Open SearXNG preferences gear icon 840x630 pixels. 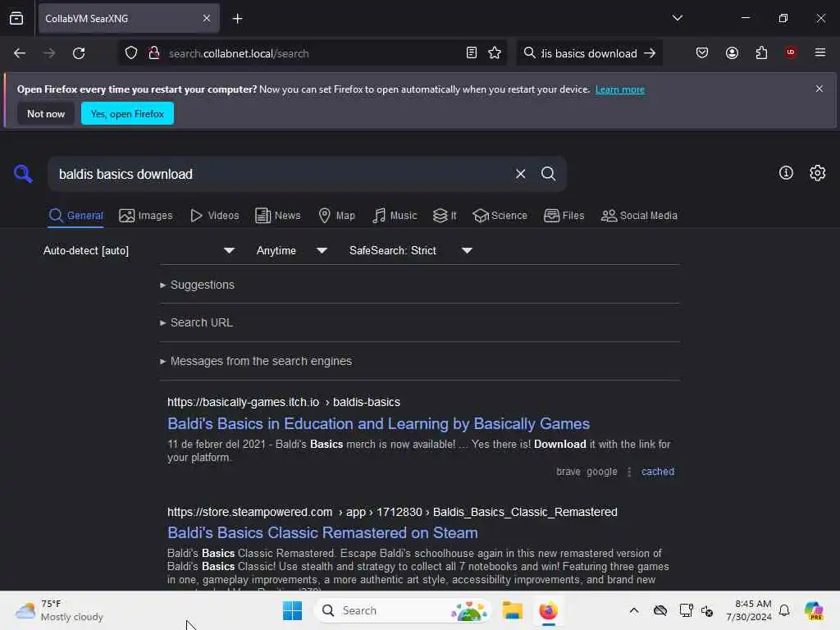coord(817,173)
